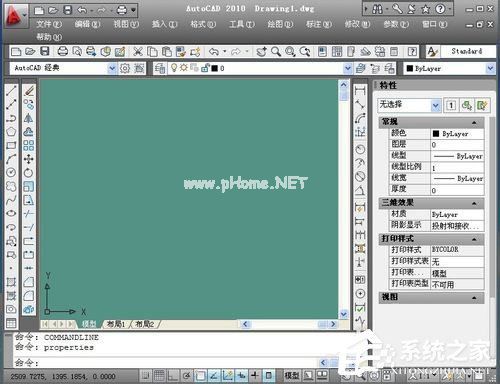The height and width of the screenshot is (384, 500).
Task: Open the quick access toolbar customize arrow
Action: tap(133, 10)
